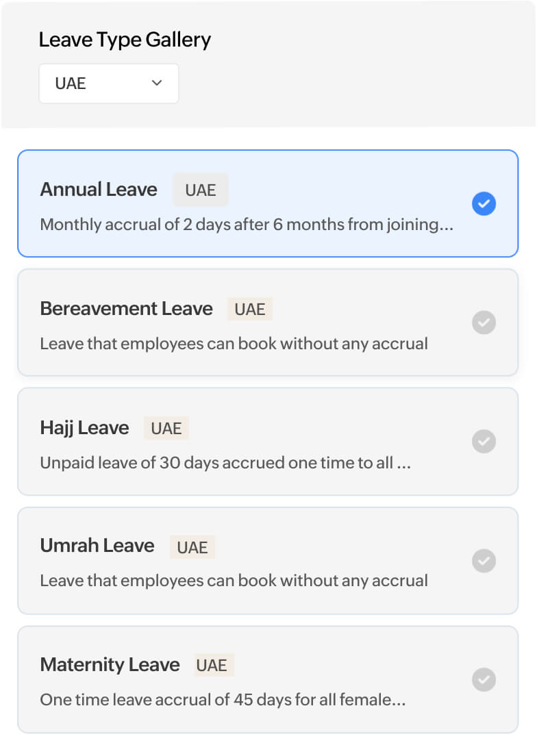
Task: Click the Hajj Leave unpaid leave description
Action: coord(225,463)
